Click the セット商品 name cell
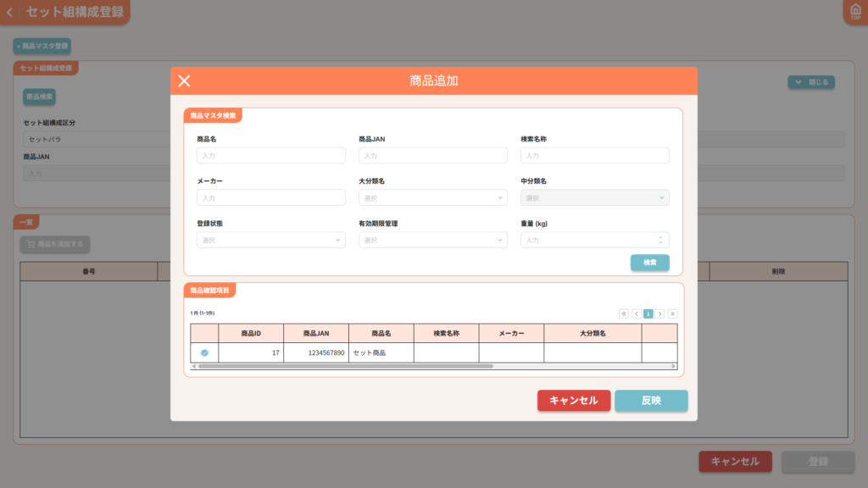868x488 pixels. point(381,352)
